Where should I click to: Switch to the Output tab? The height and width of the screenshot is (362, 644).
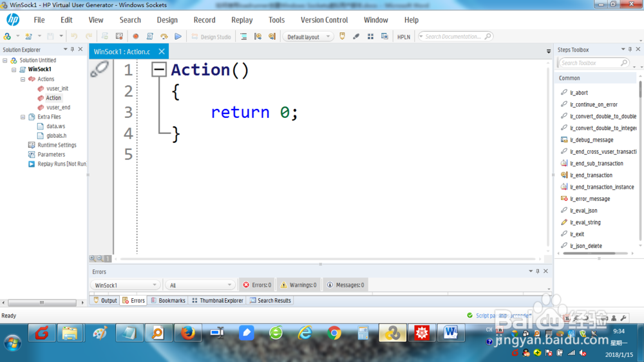click(x=105, y=300)
